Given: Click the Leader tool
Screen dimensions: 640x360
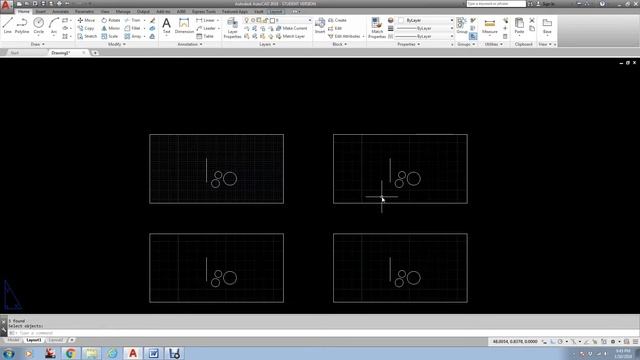Looking at the screenshot, I should point(206,28).
